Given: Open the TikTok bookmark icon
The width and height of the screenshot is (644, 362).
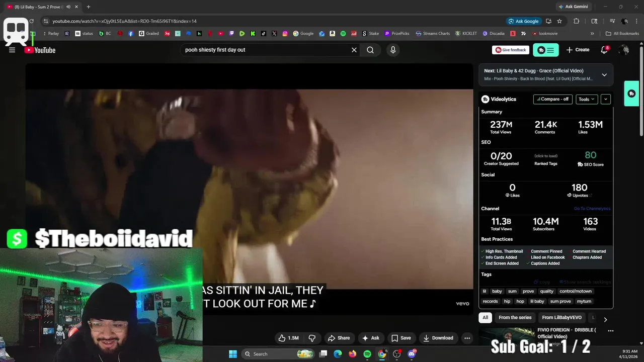Looking at the screenshot, I should point(264,34).
